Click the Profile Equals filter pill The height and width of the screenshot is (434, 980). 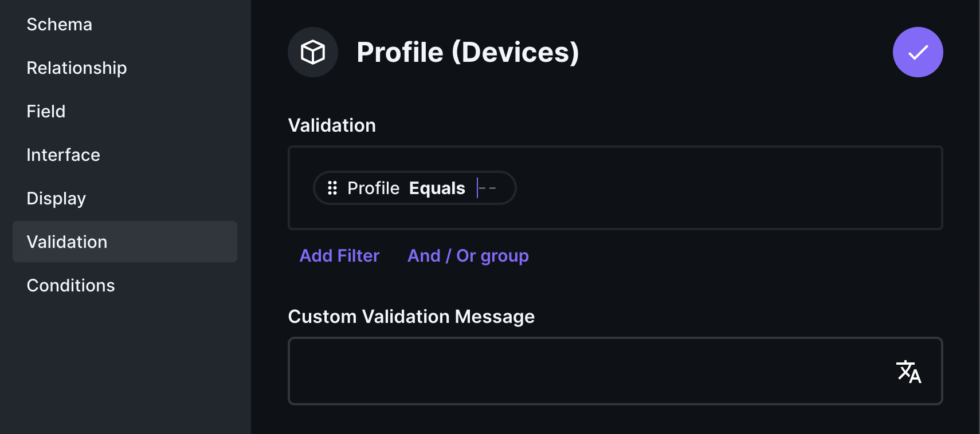pyautogui.click(x=414, y=188)
